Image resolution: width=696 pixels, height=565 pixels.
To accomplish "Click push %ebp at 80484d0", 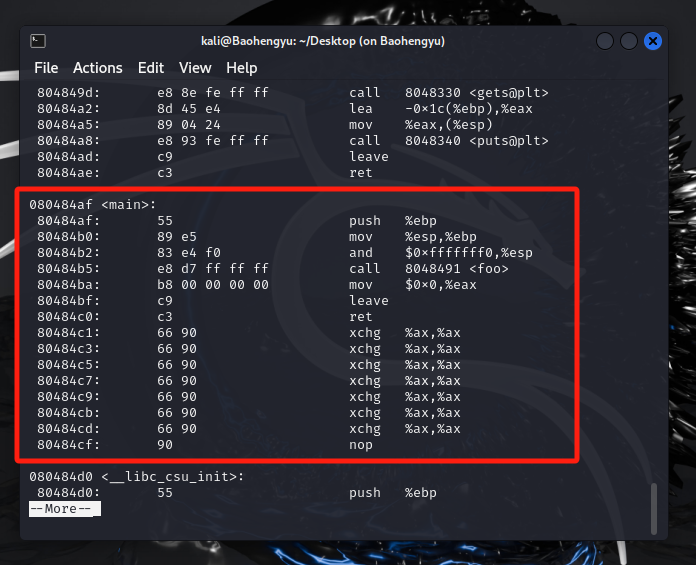I will pos(393,493).
